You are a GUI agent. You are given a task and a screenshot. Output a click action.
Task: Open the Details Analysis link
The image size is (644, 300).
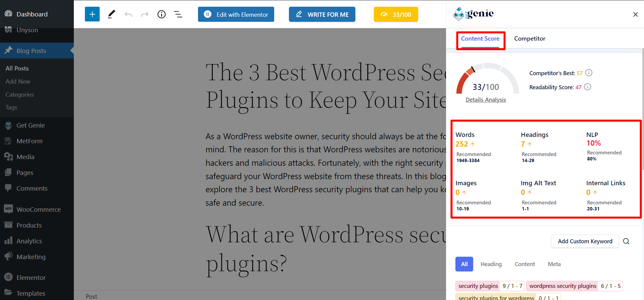point(486,100)
